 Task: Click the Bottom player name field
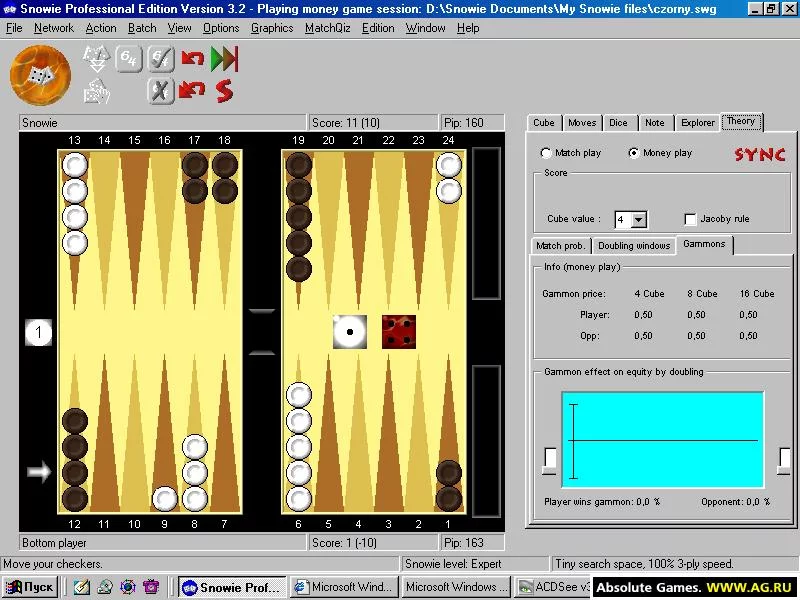(x=162, y=542)
